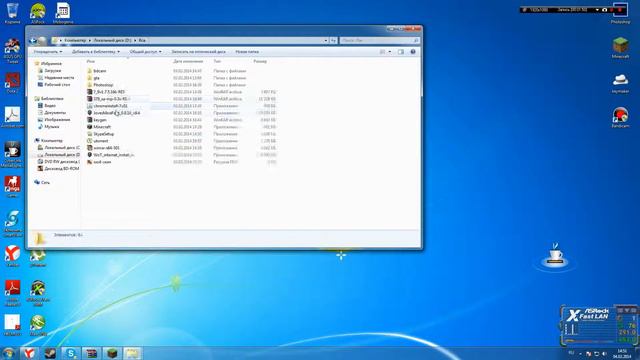The width and height of the screenshot is (640, 360).
Task: Select Загрузки in navigation pane
Action: (x=52, y=71)
